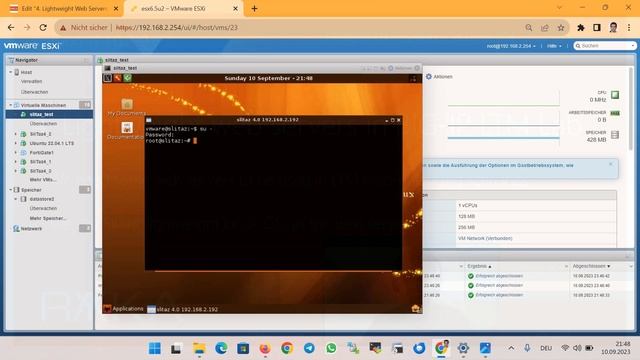Click the Mehr VMs... link
The image size is (640, 360).
[x=42, y=180]
